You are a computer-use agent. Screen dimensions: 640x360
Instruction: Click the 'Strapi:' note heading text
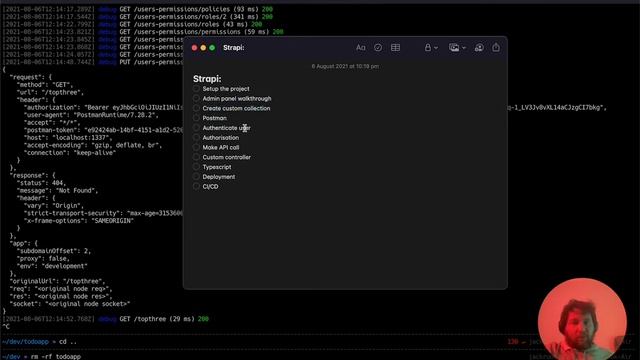click(207, 79)
